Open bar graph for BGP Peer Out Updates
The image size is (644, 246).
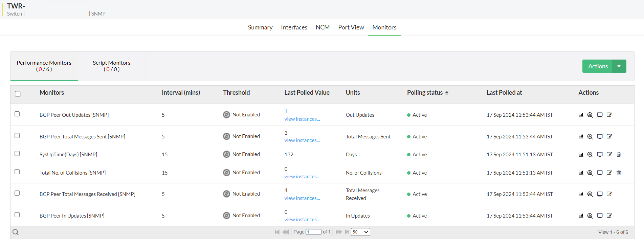[581, 115]
